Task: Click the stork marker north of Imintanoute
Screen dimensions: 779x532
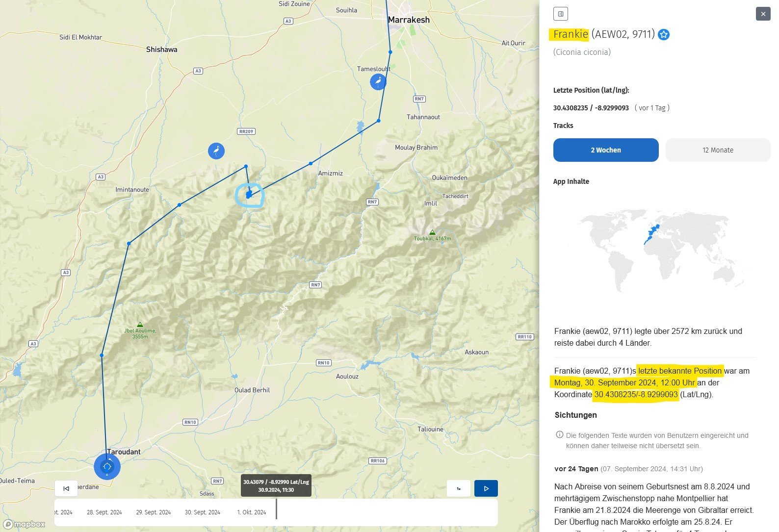Action: (216, 151)
